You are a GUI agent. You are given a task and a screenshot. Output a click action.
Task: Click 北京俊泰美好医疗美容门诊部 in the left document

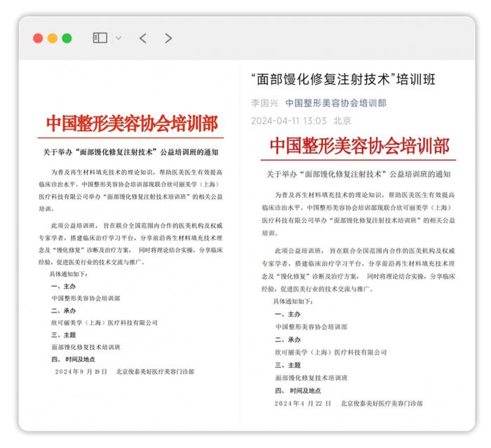click(155, 372)
